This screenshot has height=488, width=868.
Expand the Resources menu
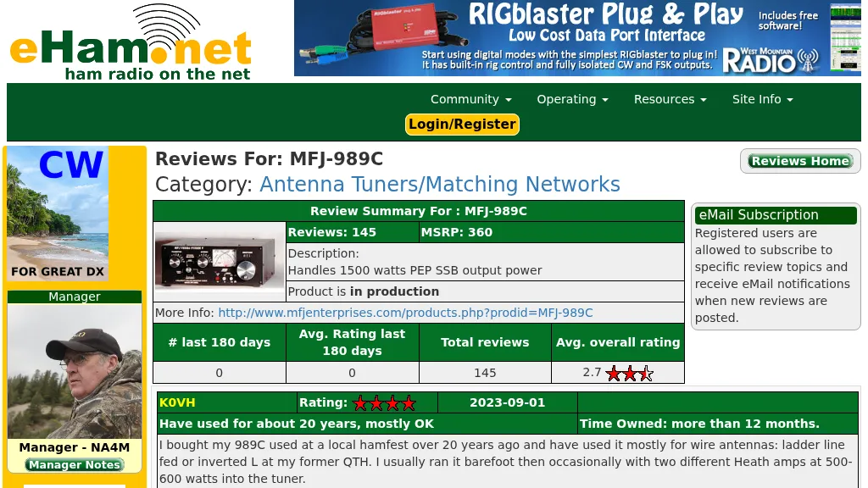pyautogui.click(x=670, y=99)
